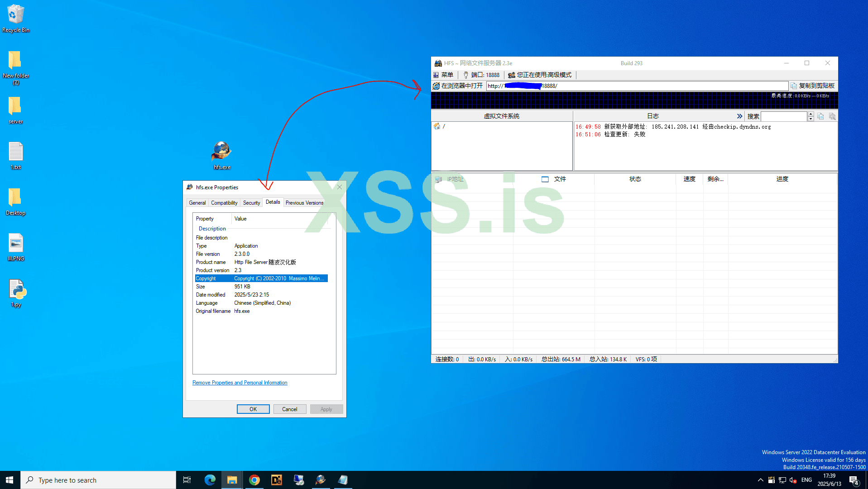Image resolution: width=868 pixels, height=489 pixels.
Task: Select the Product name property row
Action: tap(261, 262)
